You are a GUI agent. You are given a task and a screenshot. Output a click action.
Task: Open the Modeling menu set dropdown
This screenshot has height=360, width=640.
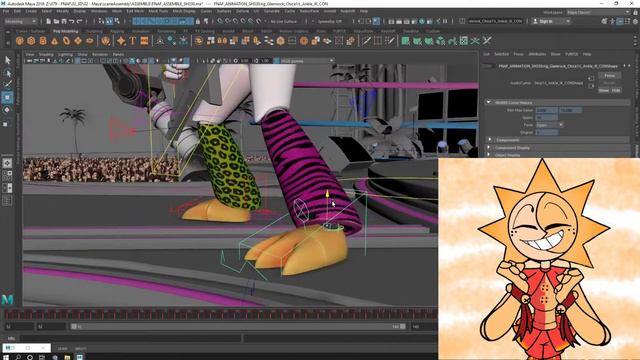point(20,21)
